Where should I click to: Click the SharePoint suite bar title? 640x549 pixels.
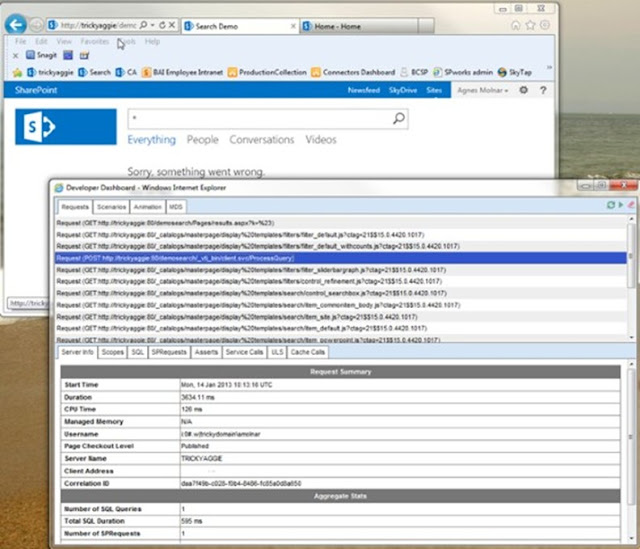click(x=36, y=90)
